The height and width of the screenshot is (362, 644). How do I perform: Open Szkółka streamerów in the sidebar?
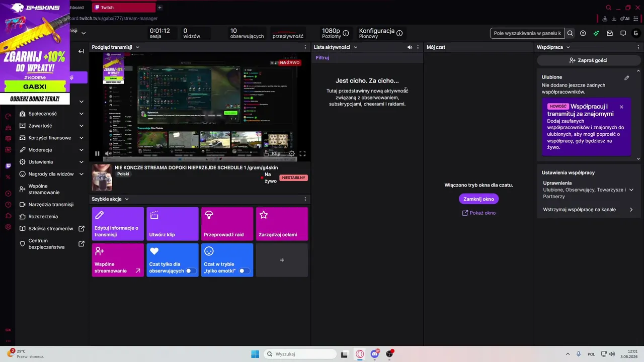[x=51, y=229]
